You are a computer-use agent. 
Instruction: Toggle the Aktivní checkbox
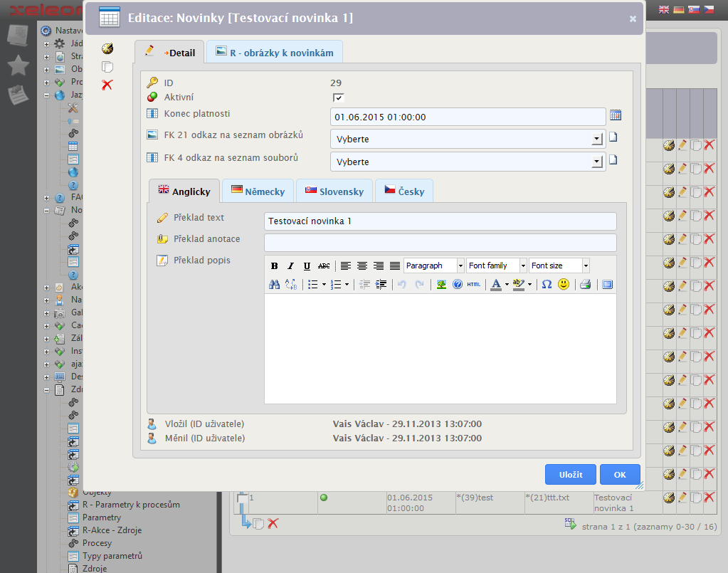click(338, 98)
